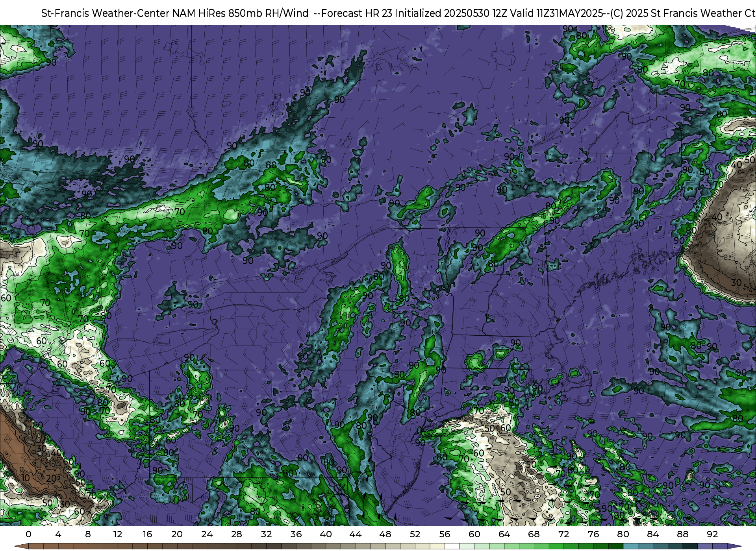
Task: Click colorbar tick label '28'
Action: tap(237, 534)
